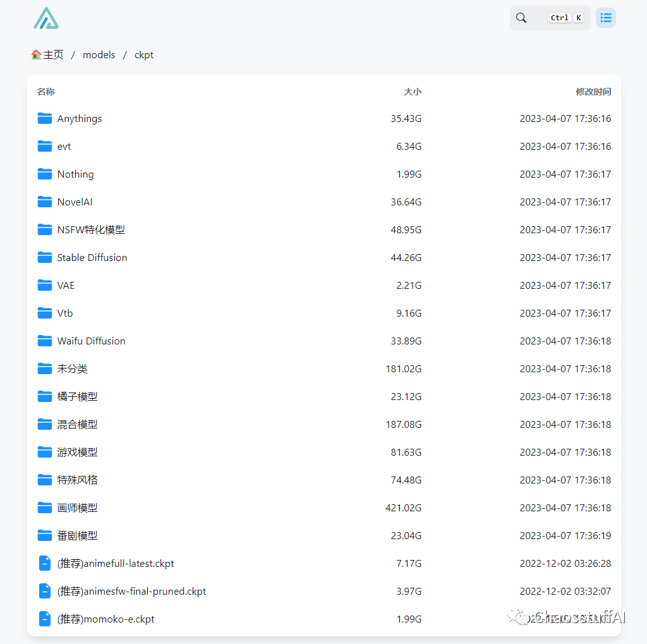Open the 特殊风格 folder

click(323, 480)
